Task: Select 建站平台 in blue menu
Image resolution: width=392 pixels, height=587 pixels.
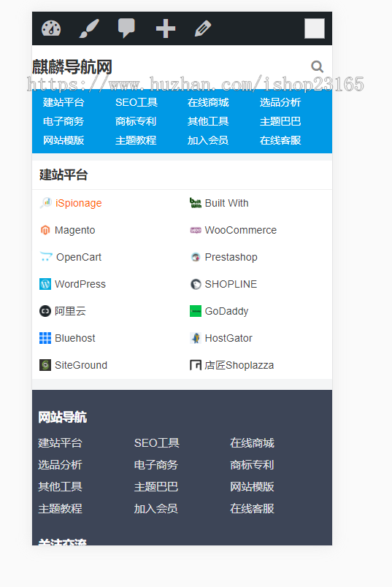Action: pyautogui.click(x=64, y=102)
